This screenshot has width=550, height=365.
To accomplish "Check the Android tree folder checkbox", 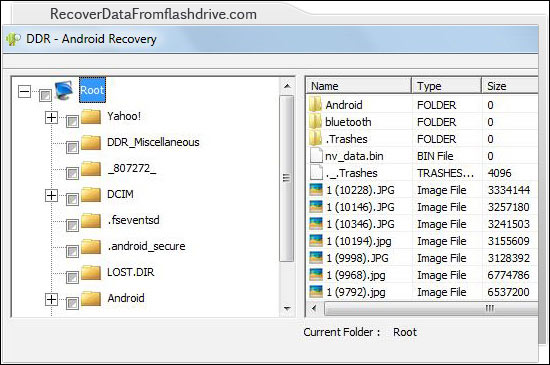I will [x=72, y=303].
